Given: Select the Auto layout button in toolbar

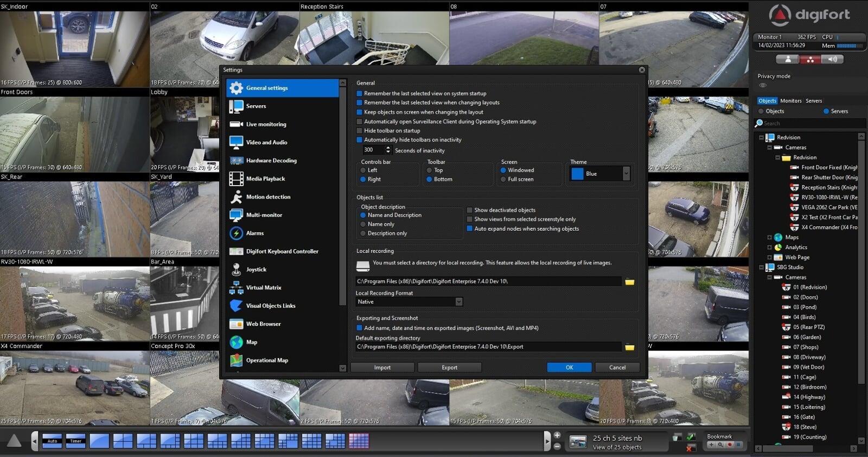Looking at the screenshot, I should pos(53,441).
